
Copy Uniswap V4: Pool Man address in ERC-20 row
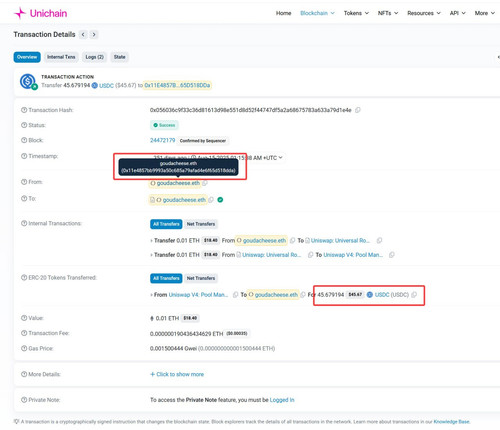[x=235, y=295]
